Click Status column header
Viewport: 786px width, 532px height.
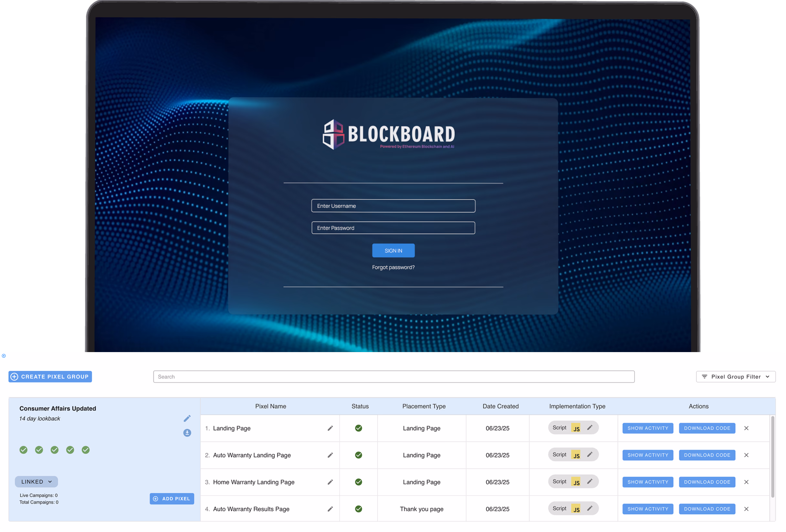pos(360,406)
